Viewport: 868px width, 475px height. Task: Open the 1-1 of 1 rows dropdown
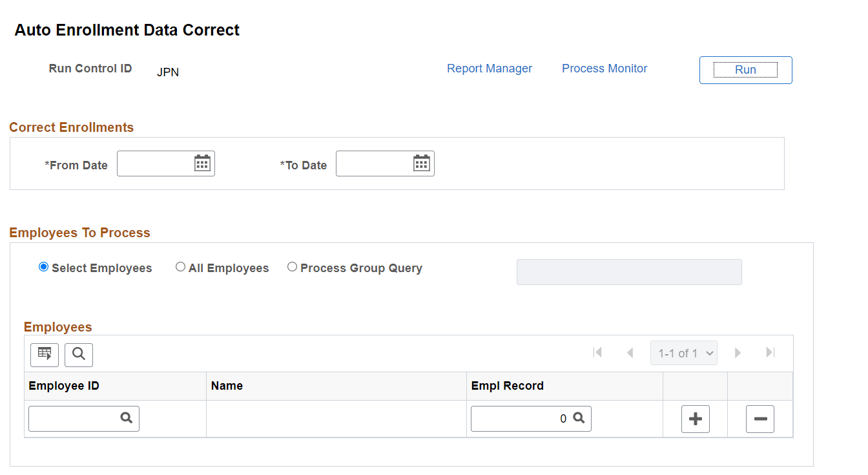tap(683, 352)
